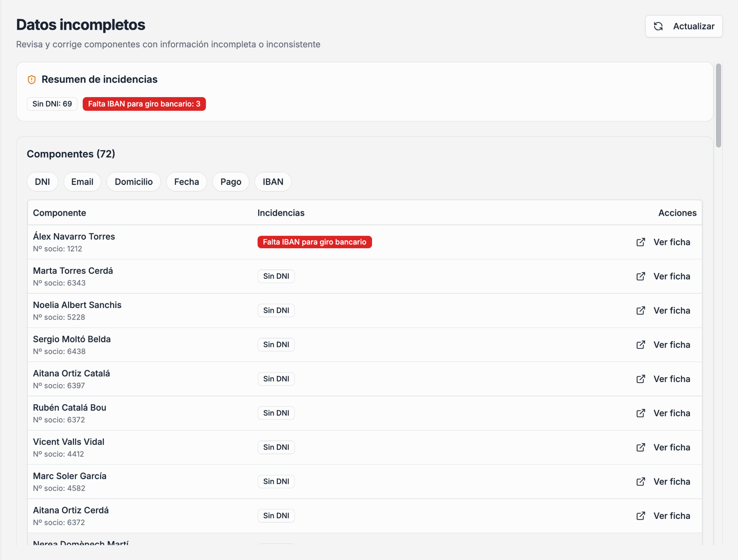This screenshot has width=738, height=560.
Task: Open external link icon for Álex Navarro Torres
Action: coord(641,242)
